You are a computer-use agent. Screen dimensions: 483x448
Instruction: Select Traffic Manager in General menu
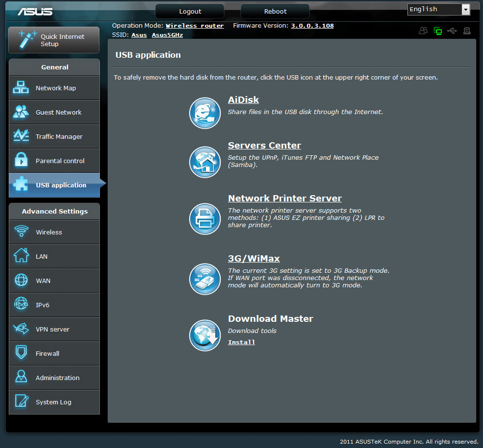(54, 136)
